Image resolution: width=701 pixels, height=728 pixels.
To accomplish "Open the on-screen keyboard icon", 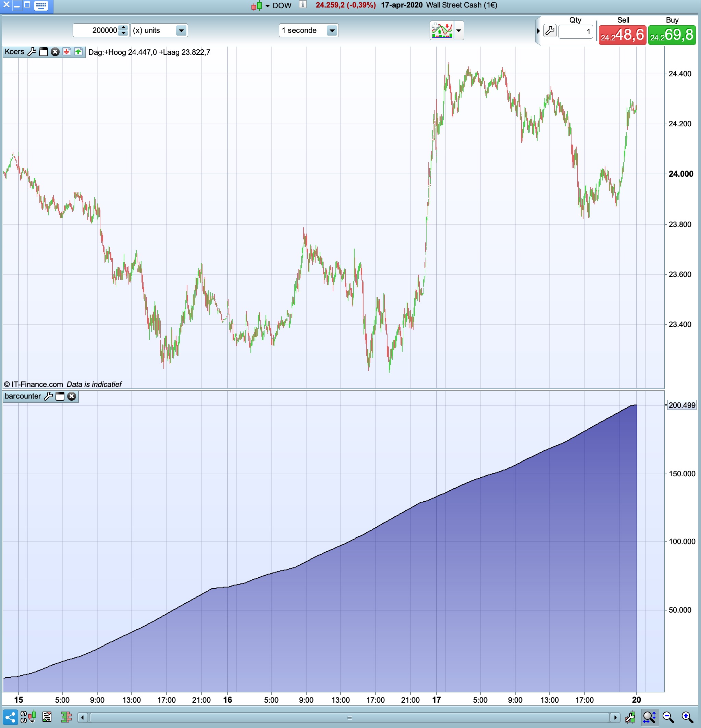I will [41, 5].
